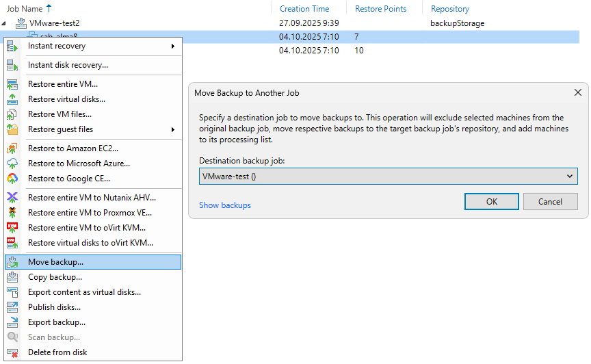
Task: Open the Show backups link
Action: tap(225, 205)
